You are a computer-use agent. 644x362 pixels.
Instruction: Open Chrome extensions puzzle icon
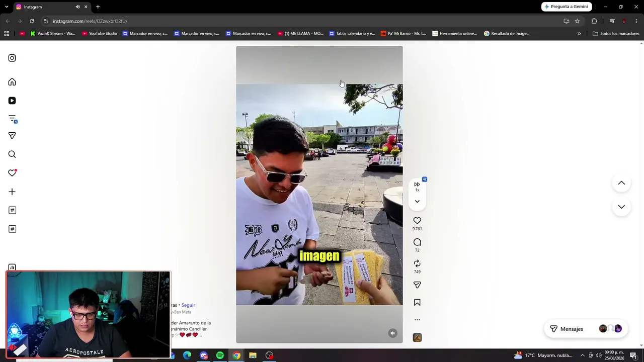(x=594, y=21)
